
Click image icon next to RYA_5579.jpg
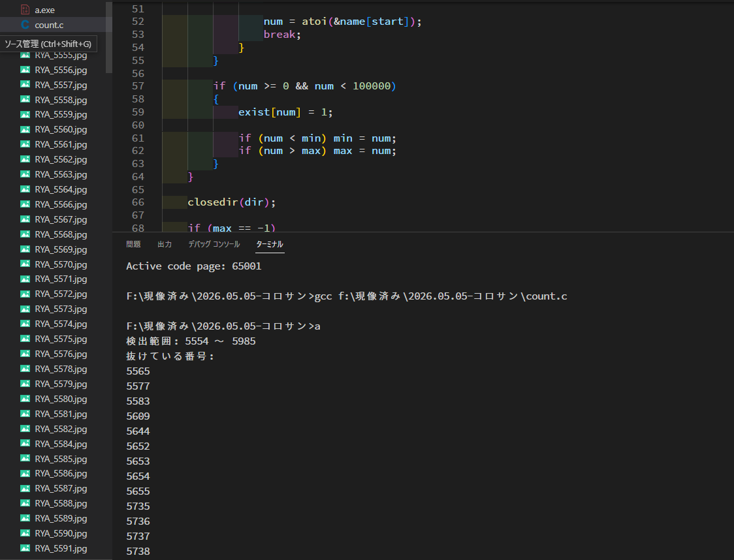click(25, 384)
